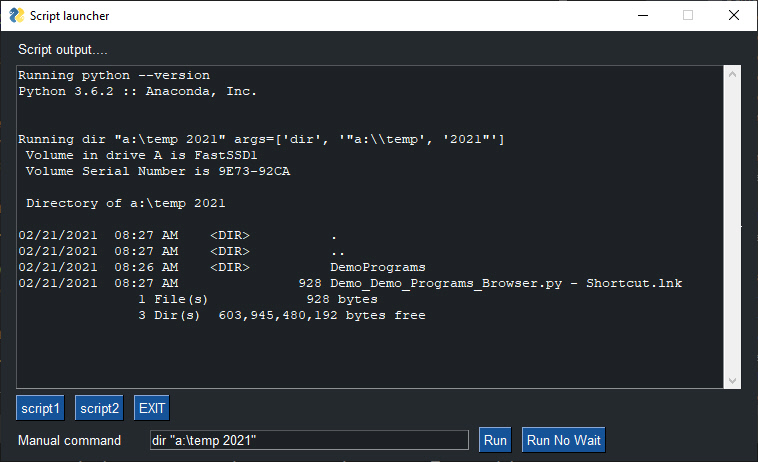Close the Script launcher window
This screenshot has width=758, height=462.
tap(734, 16)
